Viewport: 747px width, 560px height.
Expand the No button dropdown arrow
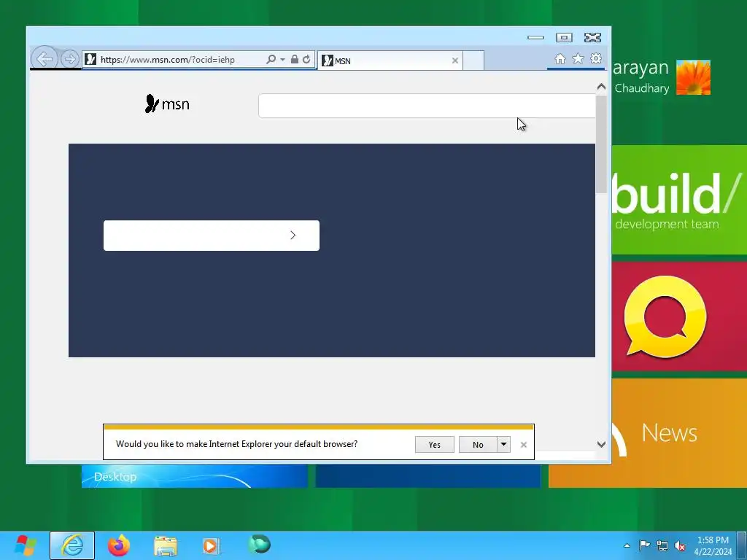pyautogui.click(x=503, y=444)
